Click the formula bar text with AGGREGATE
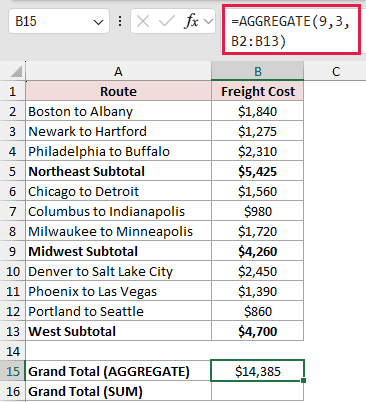 point(291,31)
